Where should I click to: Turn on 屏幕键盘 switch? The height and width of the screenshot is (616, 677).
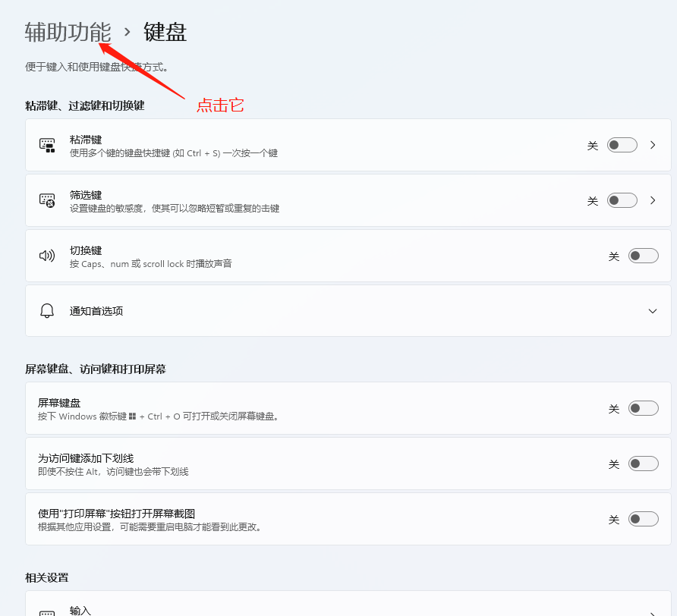[644, 408]
